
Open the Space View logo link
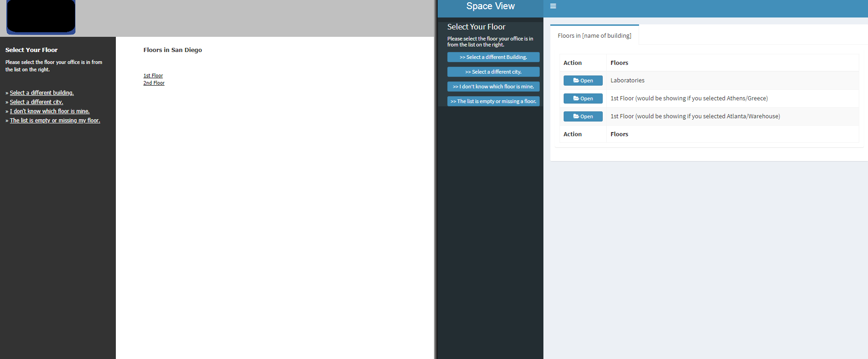pyautogui.click(x=491, y=6)
